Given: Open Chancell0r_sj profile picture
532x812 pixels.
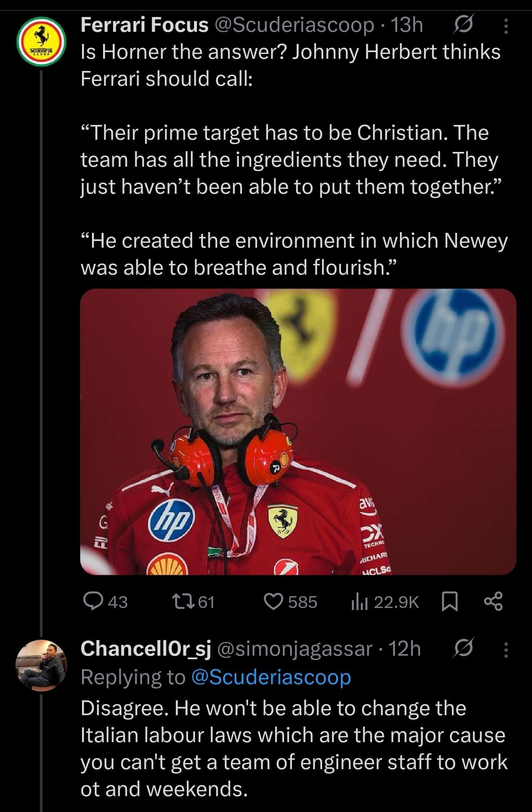Looking at the screenshot, I should coord(41,665).
